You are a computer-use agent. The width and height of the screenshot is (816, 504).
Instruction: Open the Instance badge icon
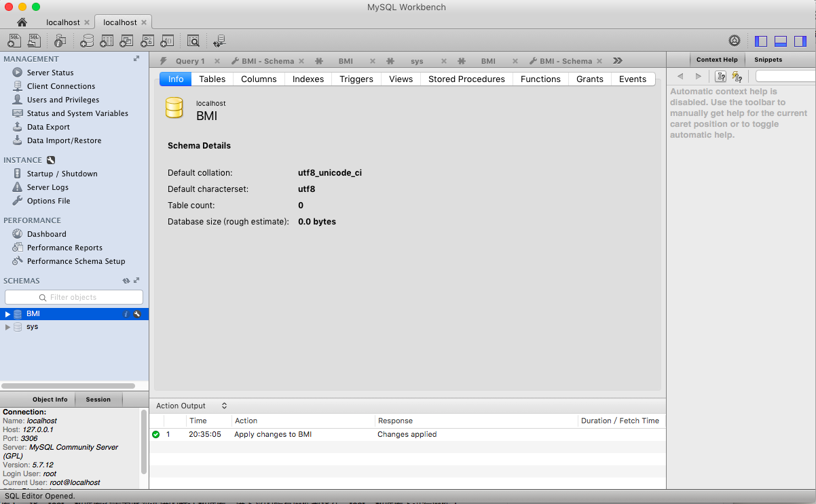[x=50, y=160]
